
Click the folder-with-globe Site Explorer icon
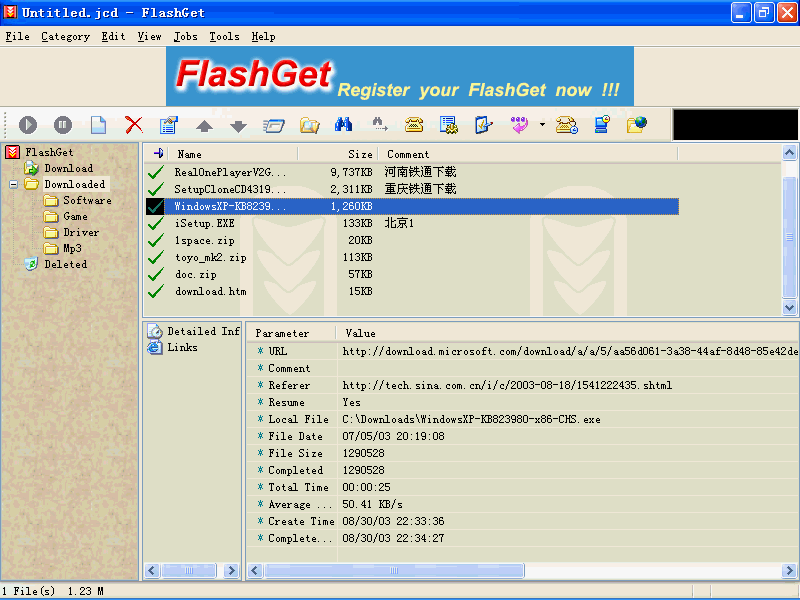637,125
